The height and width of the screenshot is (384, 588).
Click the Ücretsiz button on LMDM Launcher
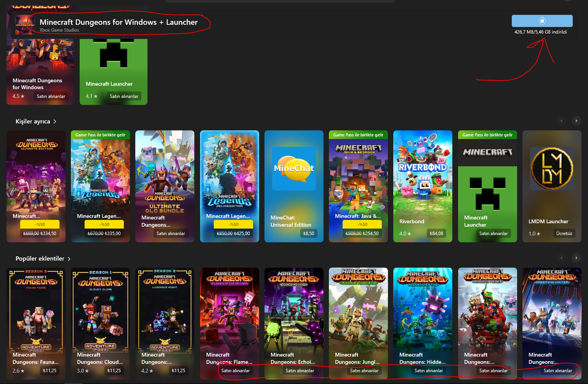(x=564, y=234)
